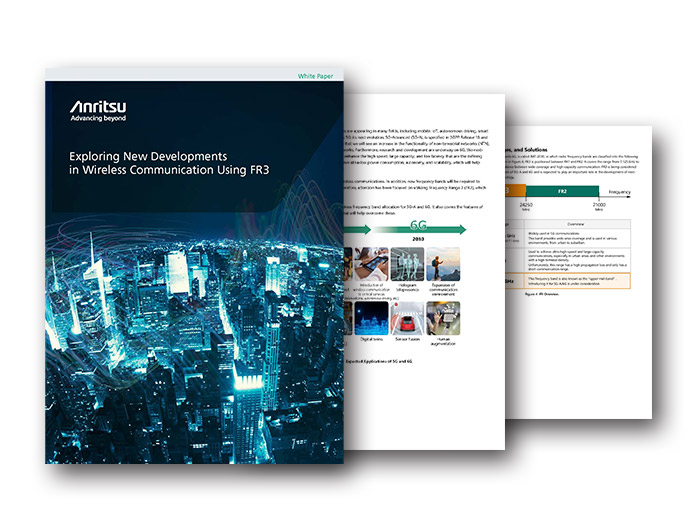The width and height of the screenshot is (688, 528).
Task: Click the "Overview" table header cell
Action: point(575,224)
